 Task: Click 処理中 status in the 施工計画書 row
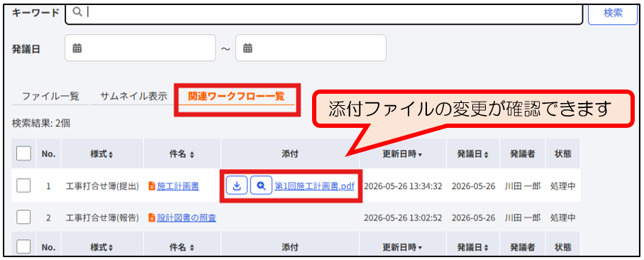[x=562, y=186]
